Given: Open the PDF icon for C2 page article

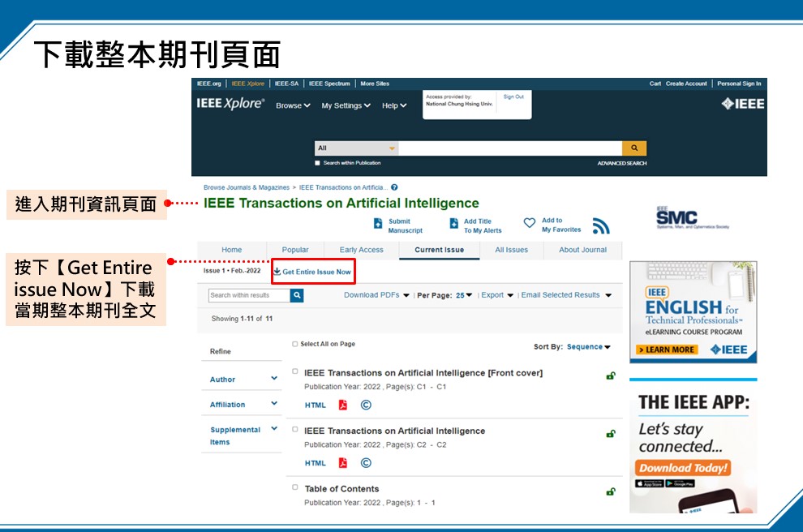Looking at the screenshot, I should coord(342,462).
